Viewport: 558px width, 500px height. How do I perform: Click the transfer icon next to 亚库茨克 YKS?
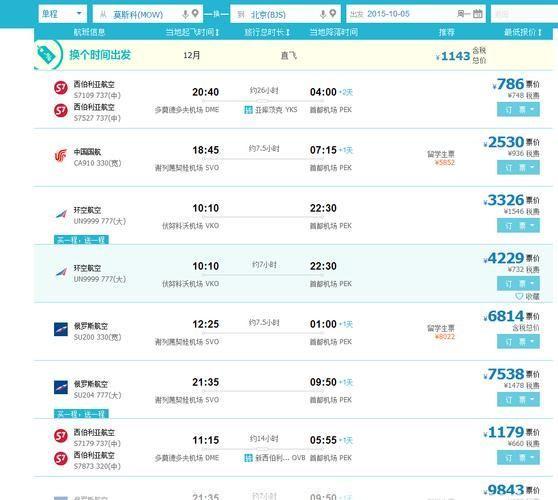coord(248,110)
